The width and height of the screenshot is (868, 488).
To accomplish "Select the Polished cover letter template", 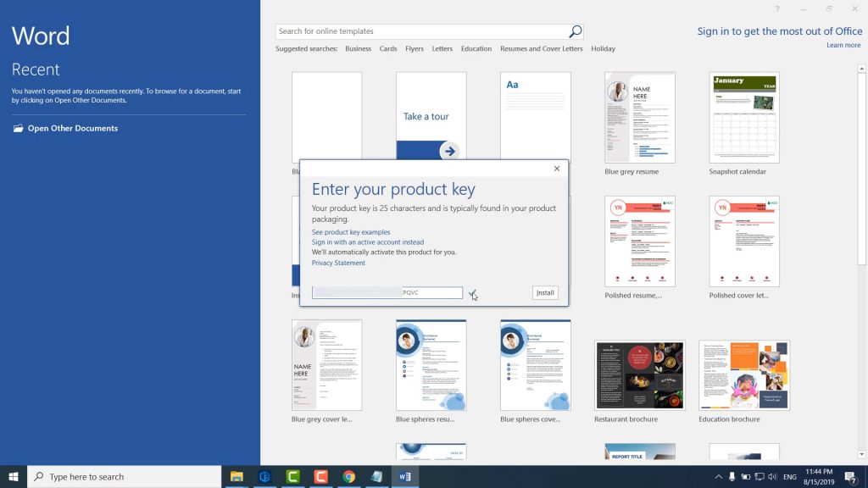I will point(744,241).
